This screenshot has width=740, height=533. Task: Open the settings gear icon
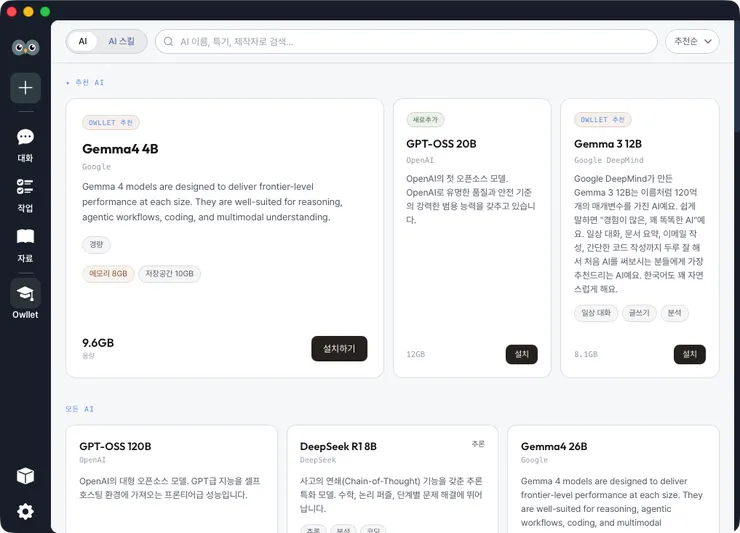tap(25, 511)
